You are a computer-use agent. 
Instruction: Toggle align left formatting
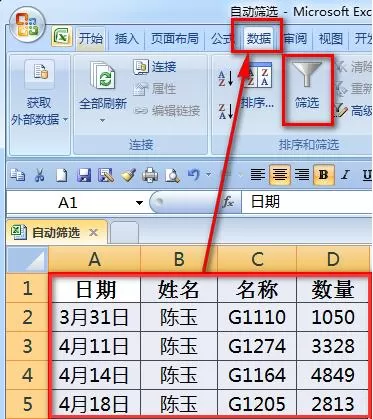[258, 174]
